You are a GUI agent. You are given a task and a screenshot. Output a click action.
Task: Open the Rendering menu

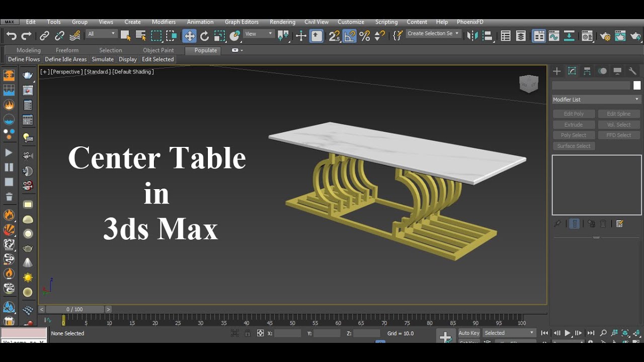click(282, 22)
